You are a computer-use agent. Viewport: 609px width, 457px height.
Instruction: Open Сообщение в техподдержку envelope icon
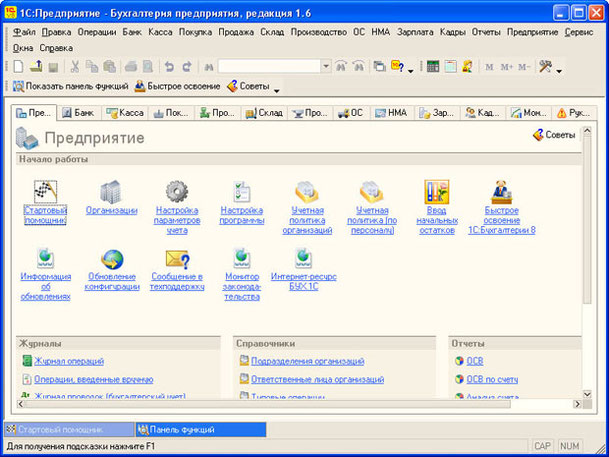click(177, 260)
